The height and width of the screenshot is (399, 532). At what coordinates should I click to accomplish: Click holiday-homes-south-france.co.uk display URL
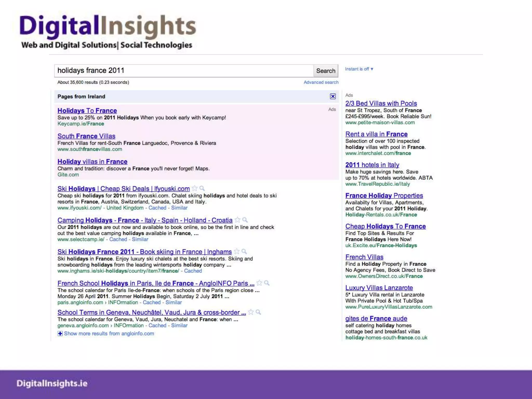click(x=386, y=338)
